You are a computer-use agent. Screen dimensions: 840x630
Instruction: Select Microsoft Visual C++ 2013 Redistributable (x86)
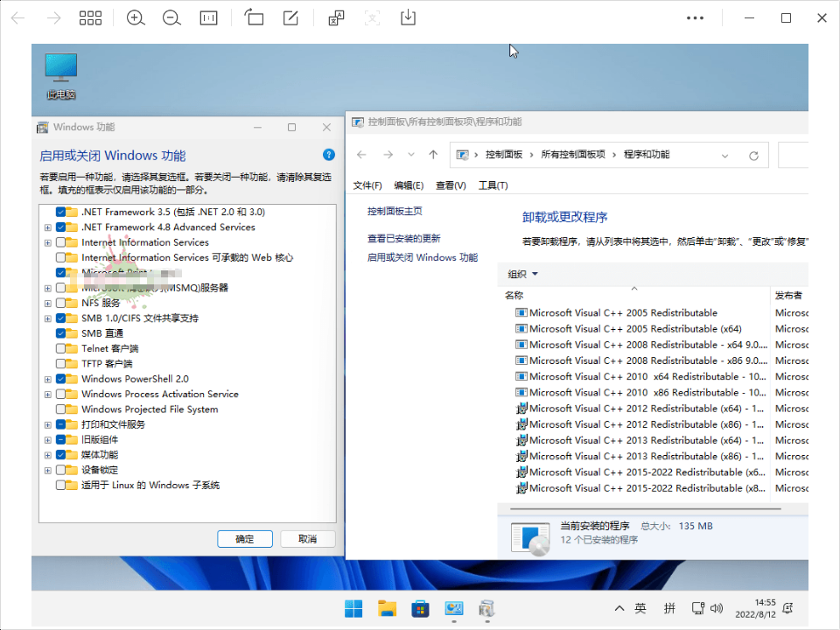coord(640,457)
